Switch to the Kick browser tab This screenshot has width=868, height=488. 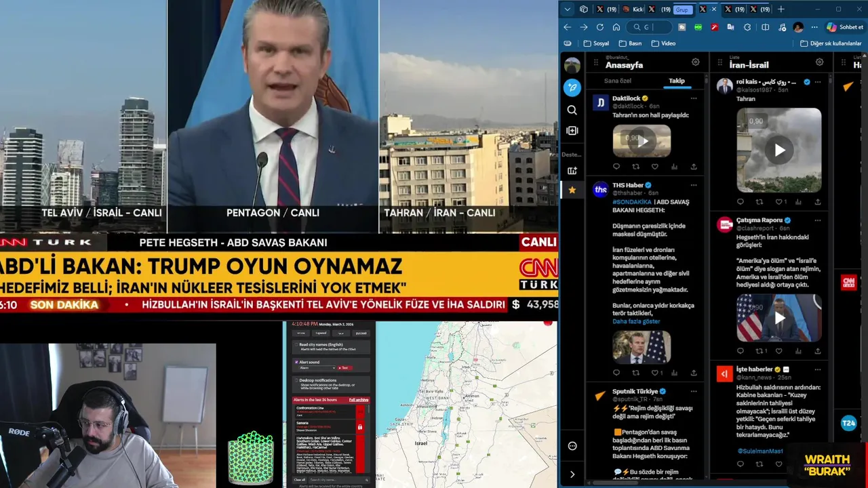pyautogui.click(x=633, y=9)
